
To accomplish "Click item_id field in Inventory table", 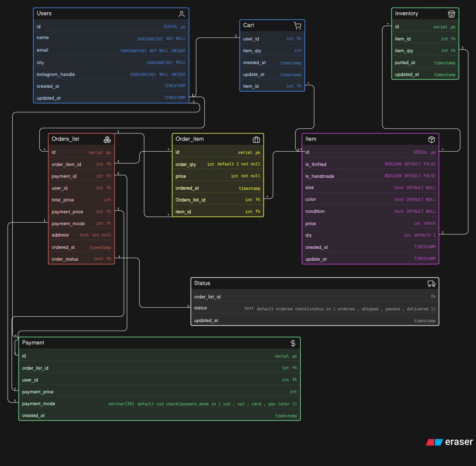I will tap(425, 39).
